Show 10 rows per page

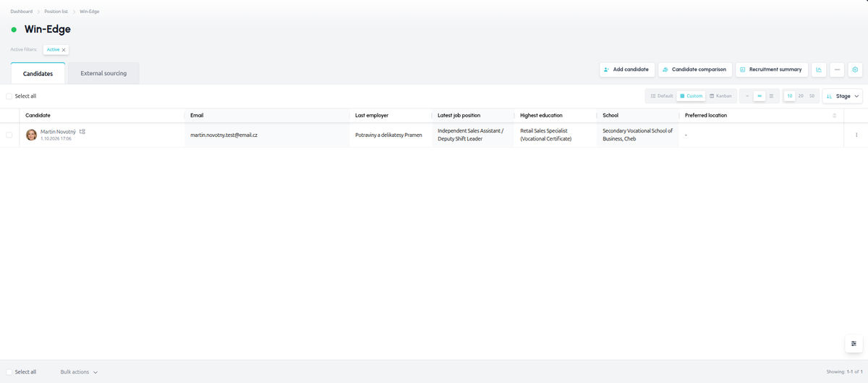coord(790,96)
